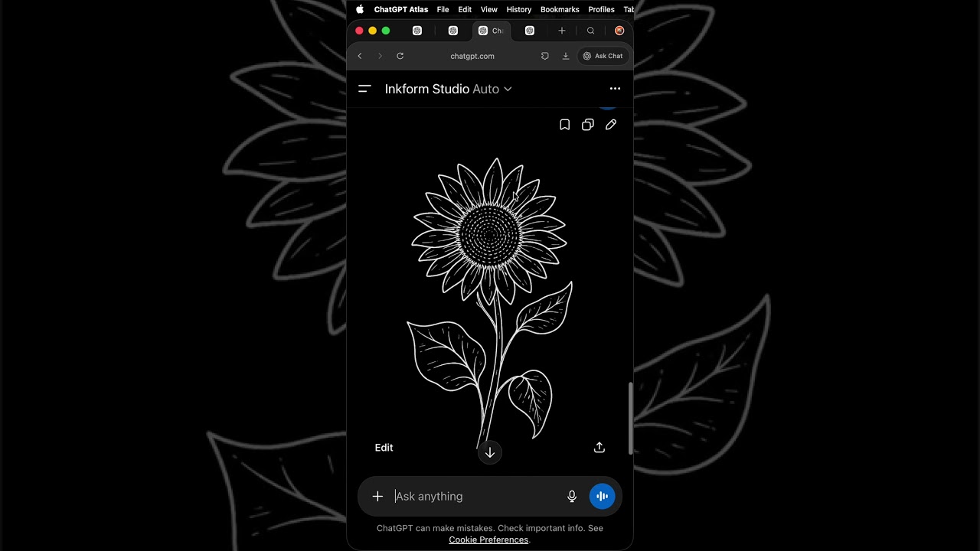This screenshot has height=551, width=980.
Task: Open the Cookie Preferences link
Action: pos(488,540)
